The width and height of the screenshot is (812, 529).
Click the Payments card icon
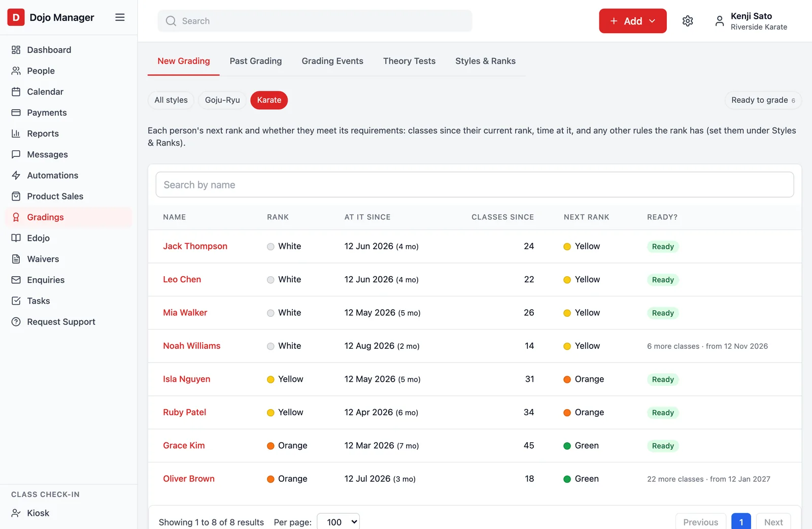[16, 112]
